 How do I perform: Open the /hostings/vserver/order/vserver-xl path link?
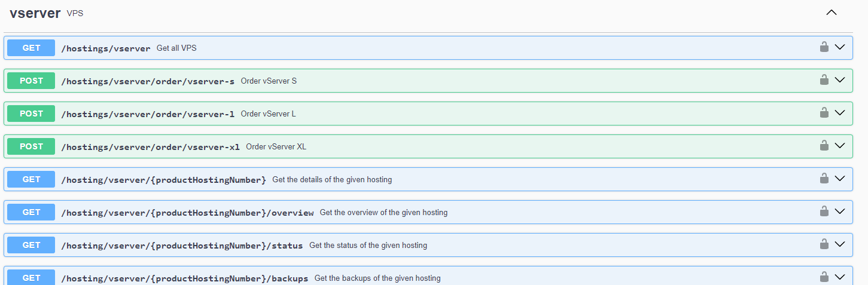tap(150, 147)
